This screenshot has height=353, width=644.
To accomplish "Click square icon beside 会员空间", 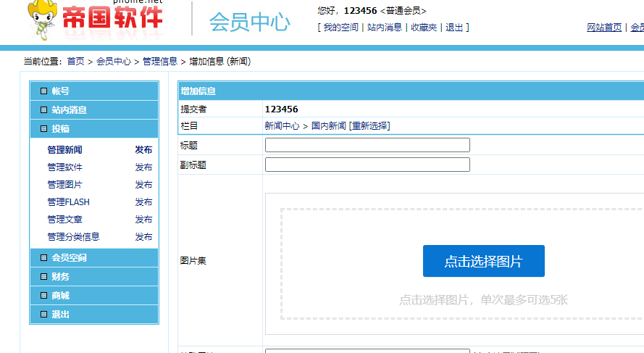I will tap(44, 258).
